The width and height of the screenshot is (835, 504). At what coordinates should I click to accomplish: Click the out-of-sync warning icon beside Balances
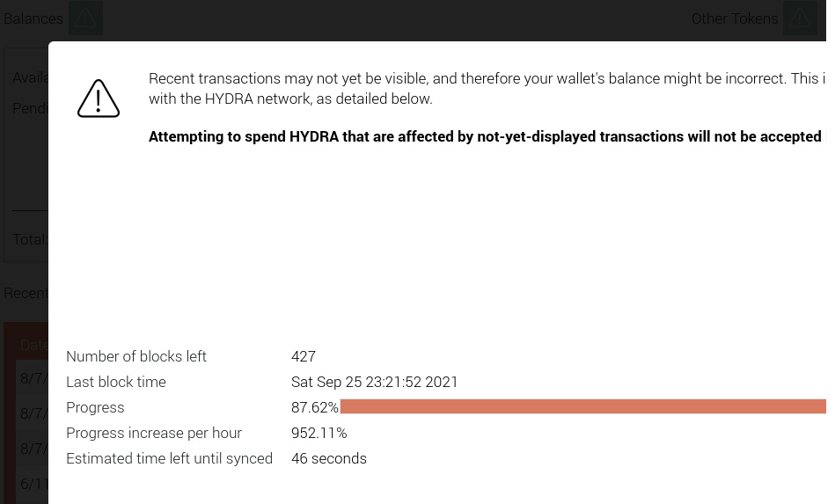tap(85, 18)
